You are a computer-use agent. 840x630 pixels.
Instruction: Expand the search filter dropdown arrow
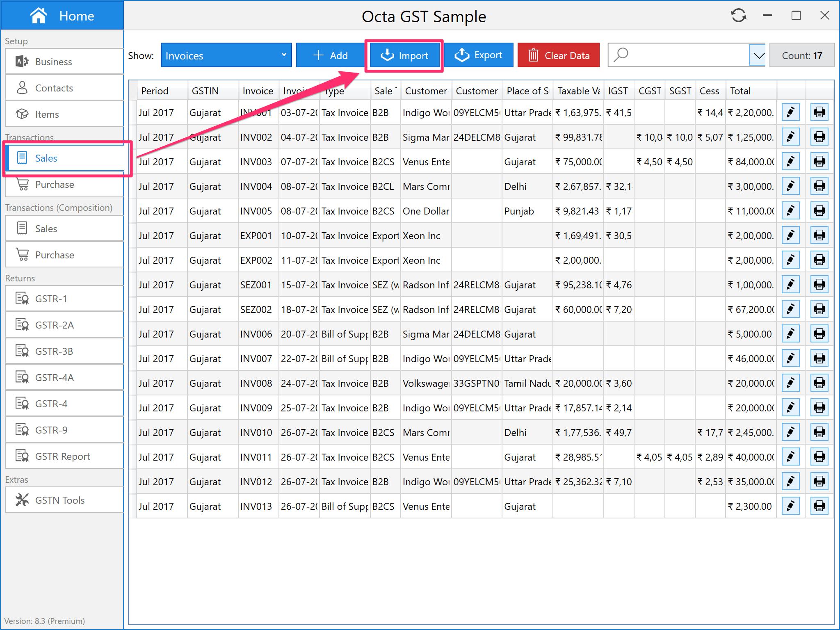coord(758,55)
